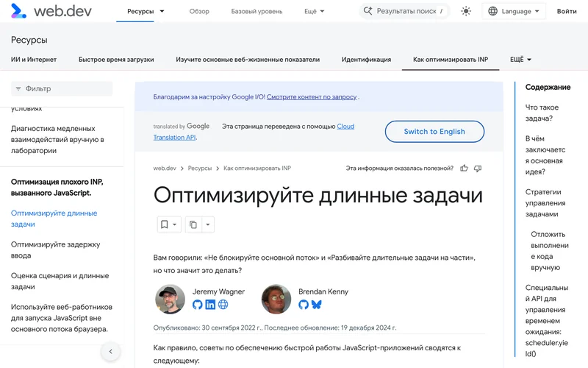
Task: Click Как оптимизировать INP breadcrumb
Action: tap(257, 169)
